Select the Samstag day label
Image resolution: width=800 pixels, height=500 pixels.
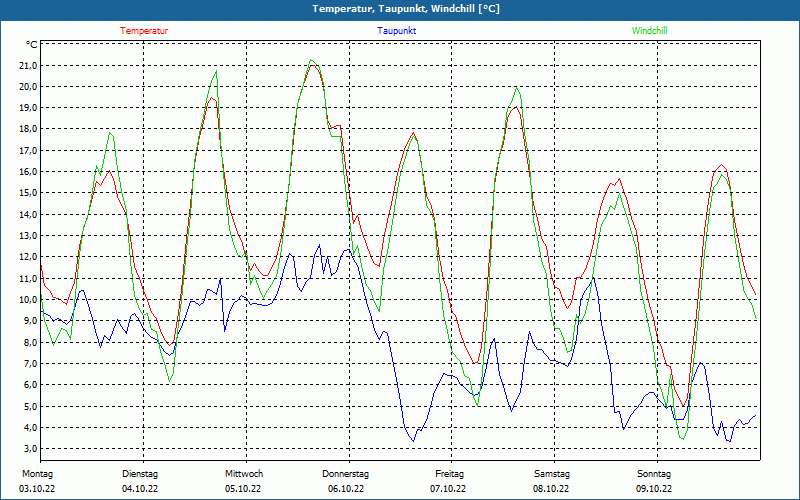(x=551, y=474)
